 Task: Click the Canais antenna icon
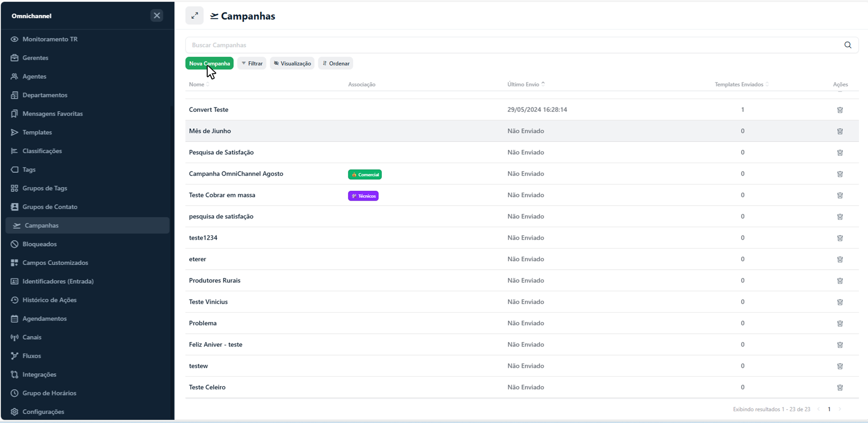click(x=14, y=337)
